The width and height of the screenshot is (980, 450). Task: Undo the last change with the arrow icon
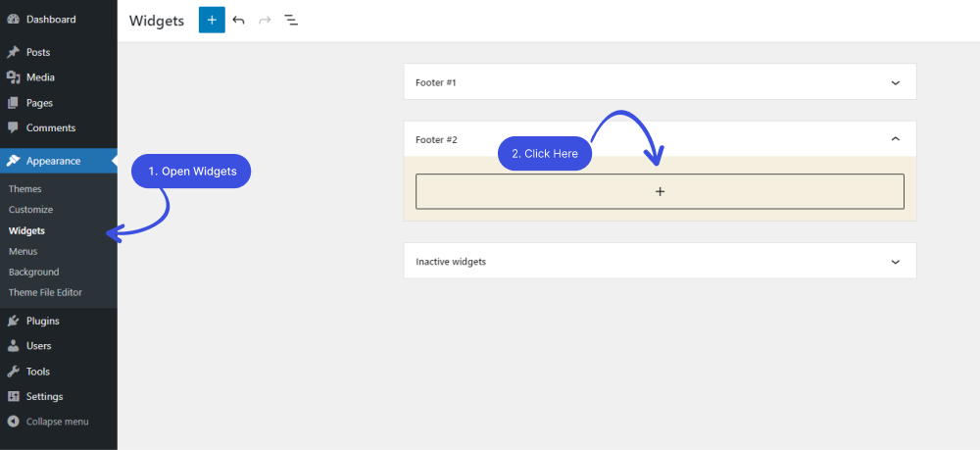pyautogui.click(x=238, y=20)
